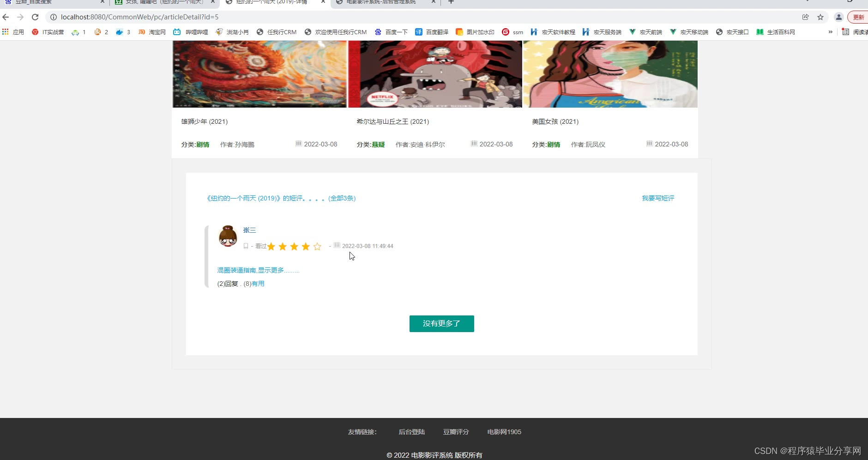
Task: Open 洪湖小肖 bookmark
Action: tap(232, 32)
